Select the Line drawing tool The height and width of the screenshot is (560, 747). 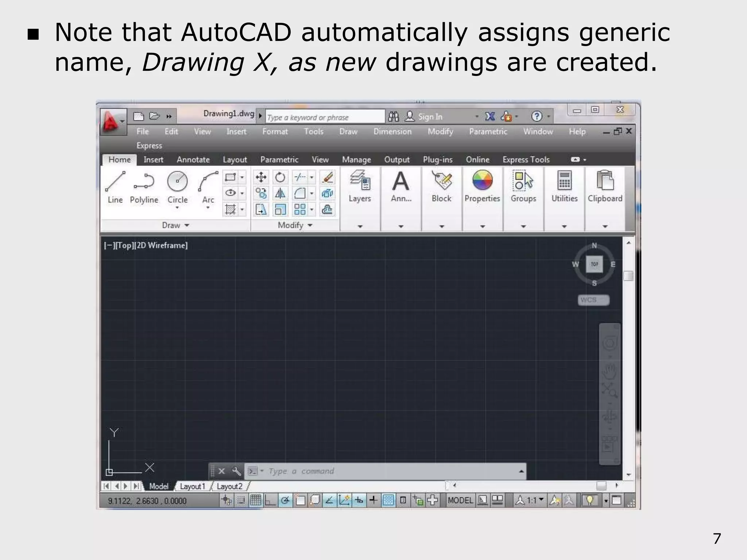(x=115, y=187)
